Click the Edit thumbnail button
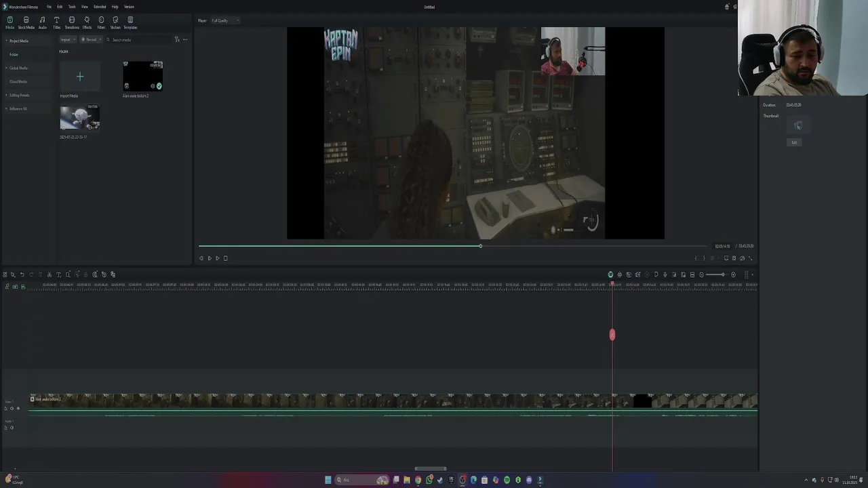The image size is (868, 488). 794,142
